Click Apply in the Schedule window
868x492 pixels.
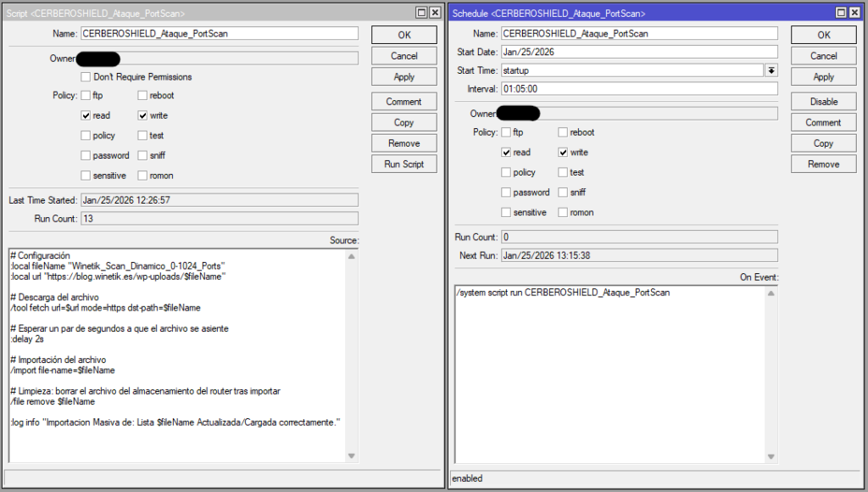823,76
